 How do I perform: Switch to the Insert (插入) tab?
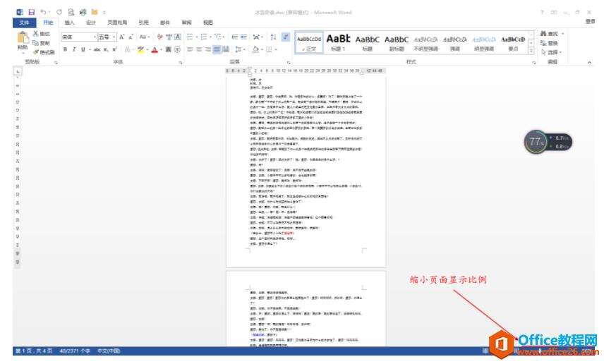tap(69, 23)
